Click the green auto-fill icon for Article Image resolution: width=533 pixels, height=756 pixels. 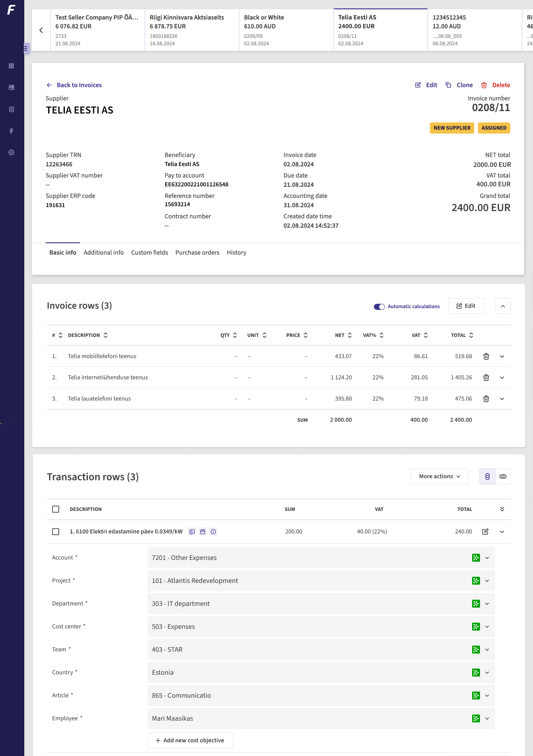point(476,696)
